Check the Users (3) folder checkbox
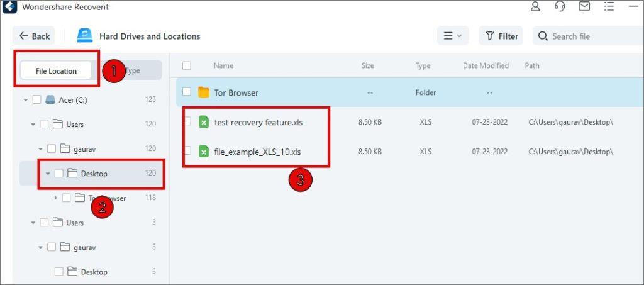644x285 pixels. (x=44, y=223)
